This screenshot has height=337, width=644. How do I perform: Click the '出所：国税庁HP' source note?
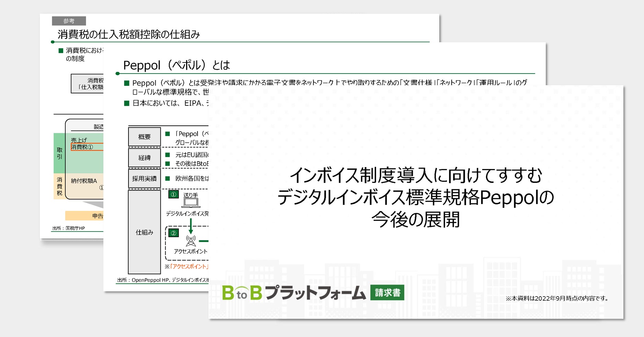[x=69, y=228]
